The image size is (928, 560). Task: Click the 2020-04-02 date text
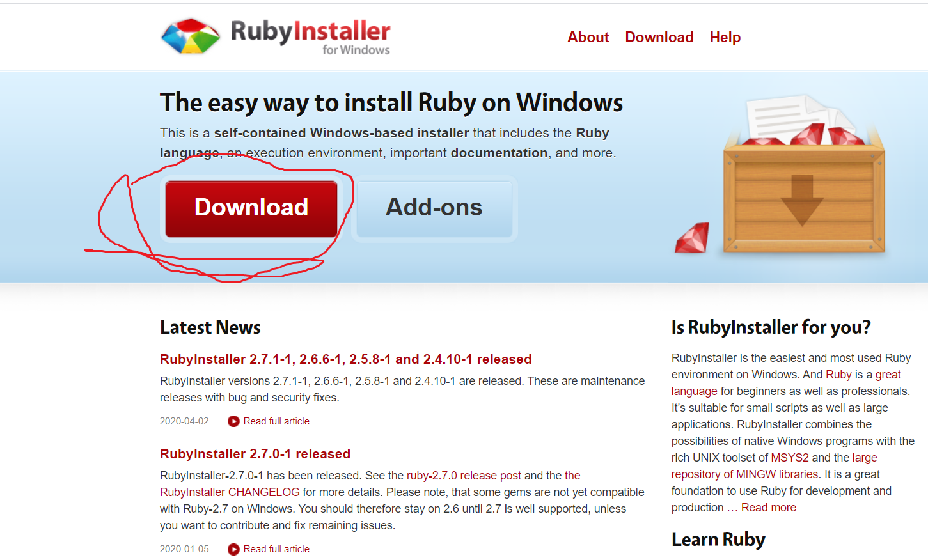[184, 421]
